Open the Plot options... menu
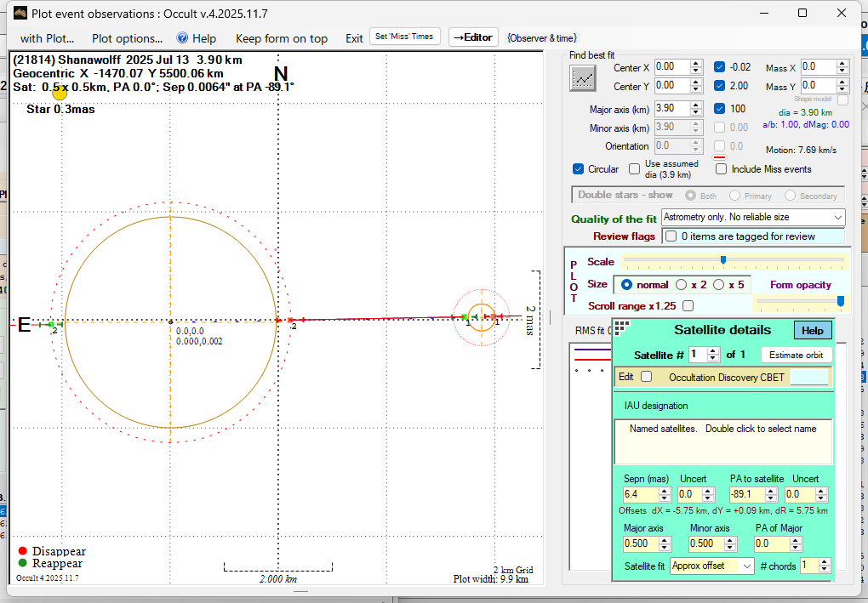 pyautogui.click(x=127, y=38)
